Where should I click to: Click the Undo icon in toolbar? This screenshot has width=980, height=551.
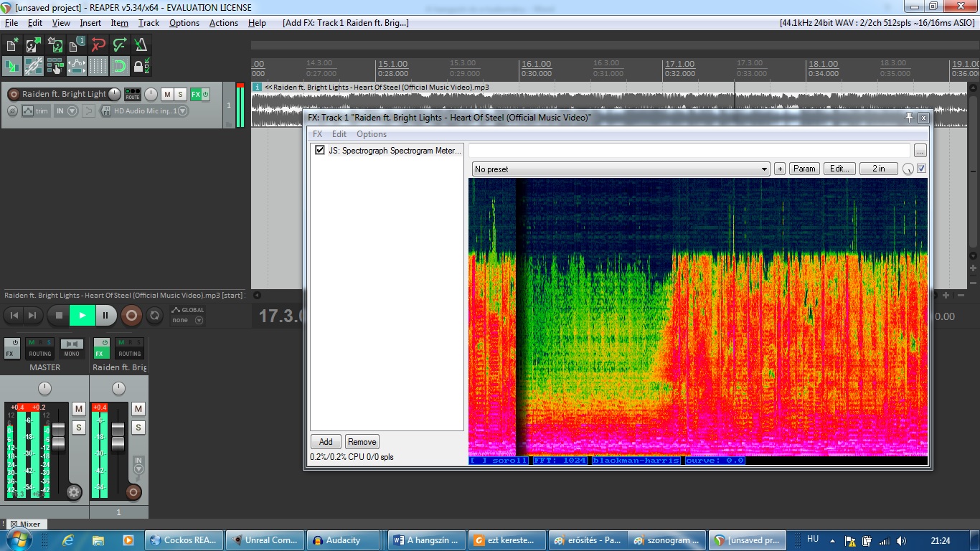point(98,44)
